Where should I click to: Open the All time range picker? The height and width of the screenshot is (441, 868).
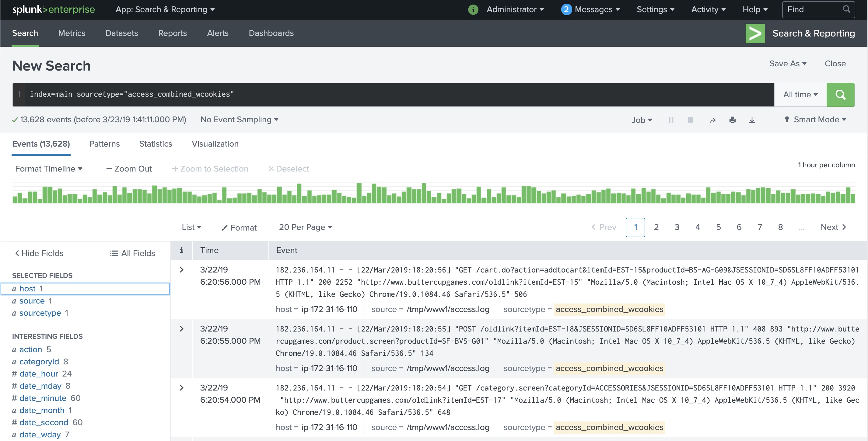coord(800,95)
